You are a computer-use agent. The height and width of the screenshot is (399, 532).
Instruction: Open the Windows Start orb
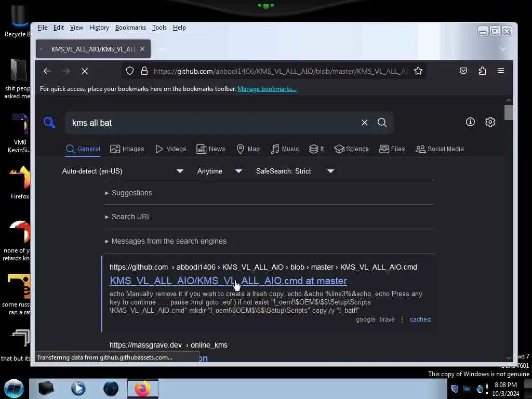pyautogui.click(x=14, y=389)
